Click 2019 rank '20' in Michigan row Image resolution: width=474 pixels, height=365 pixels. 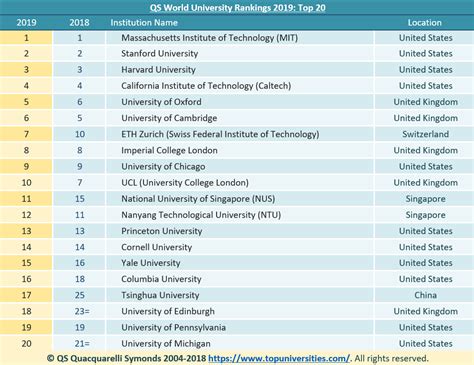(26, 343)
